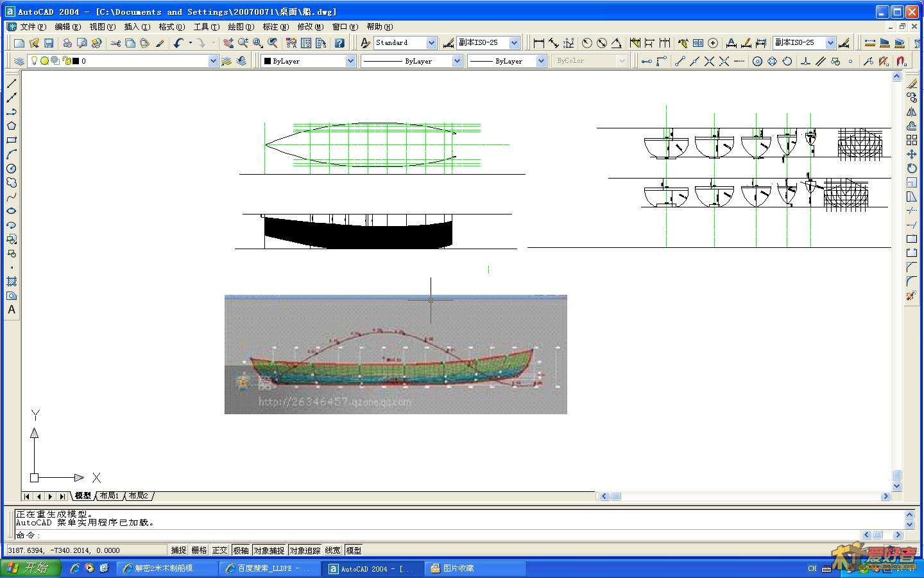Expand the ByLayer color dropdown
The height and width of the screenshot is (578, 924).
click(350, 61)
